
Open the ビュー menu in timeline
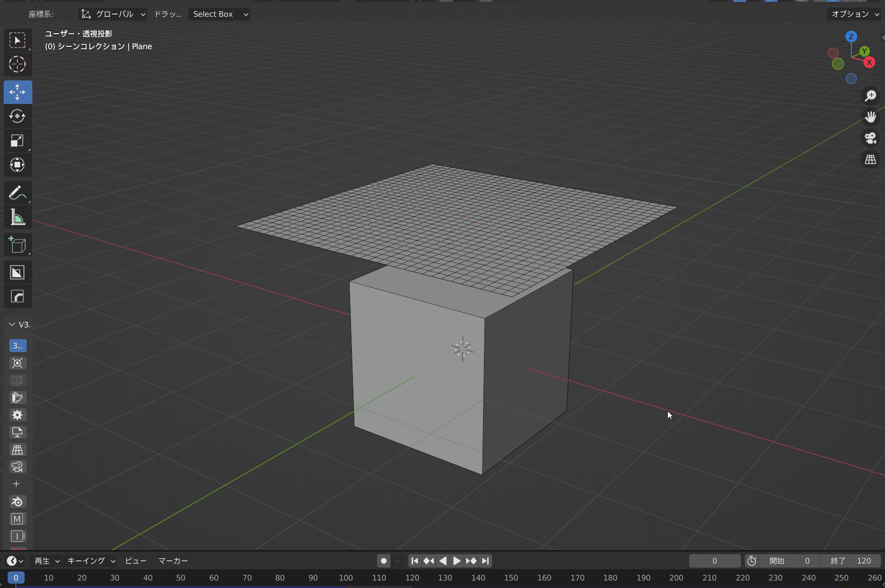click(136, 561)
